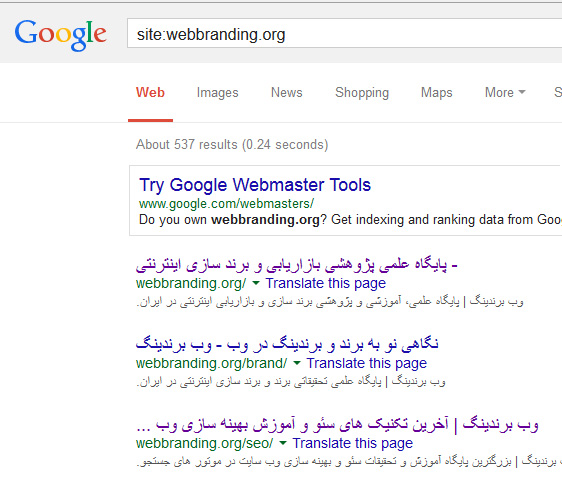Go to the Shopping tab

[x=362, y=93]
